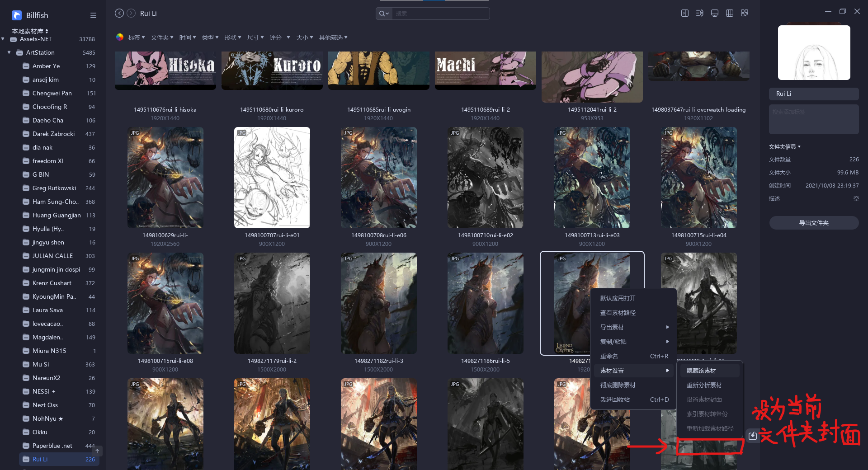
Task: Click the folder icon of Krenz Cushart
Action: 26,283
